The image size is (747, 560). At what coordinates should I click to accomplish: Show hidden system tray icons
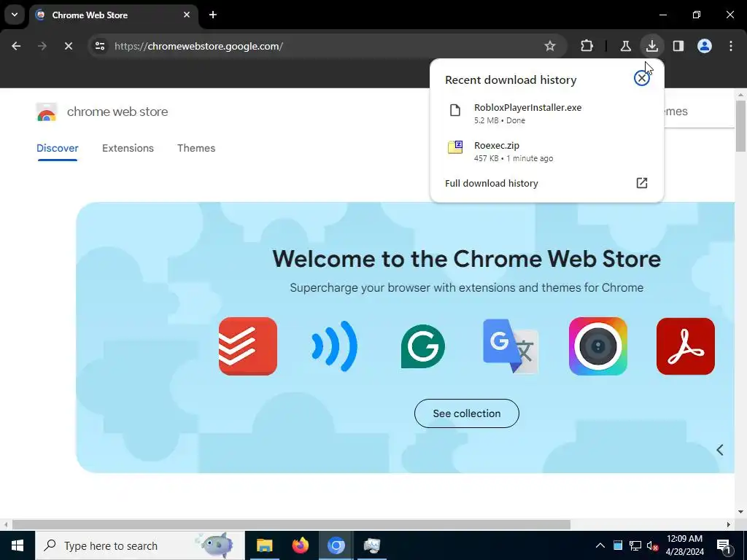[600, 545]
